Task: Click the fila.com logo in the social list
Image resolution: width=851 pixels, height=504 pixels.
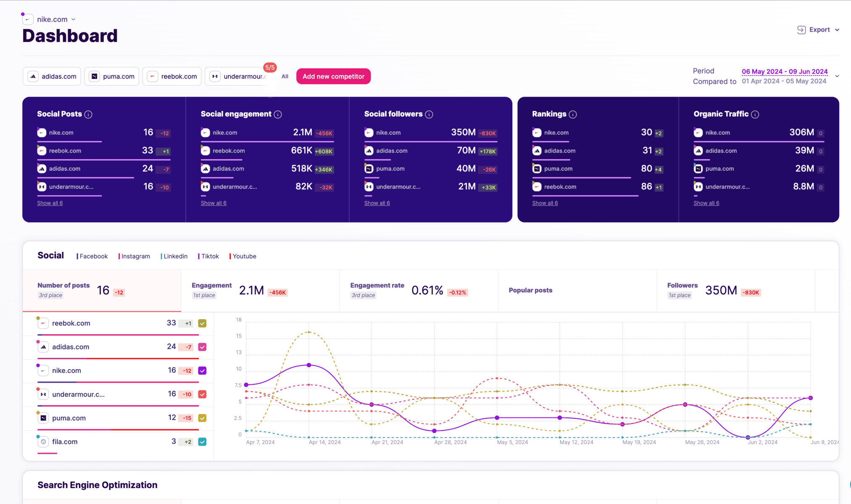Action: pyautogui.click(x=43, y=442)
